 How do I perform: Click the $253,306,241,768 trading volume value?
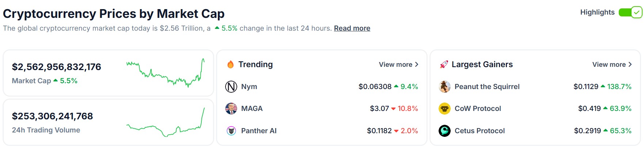[x=52, y=116]
